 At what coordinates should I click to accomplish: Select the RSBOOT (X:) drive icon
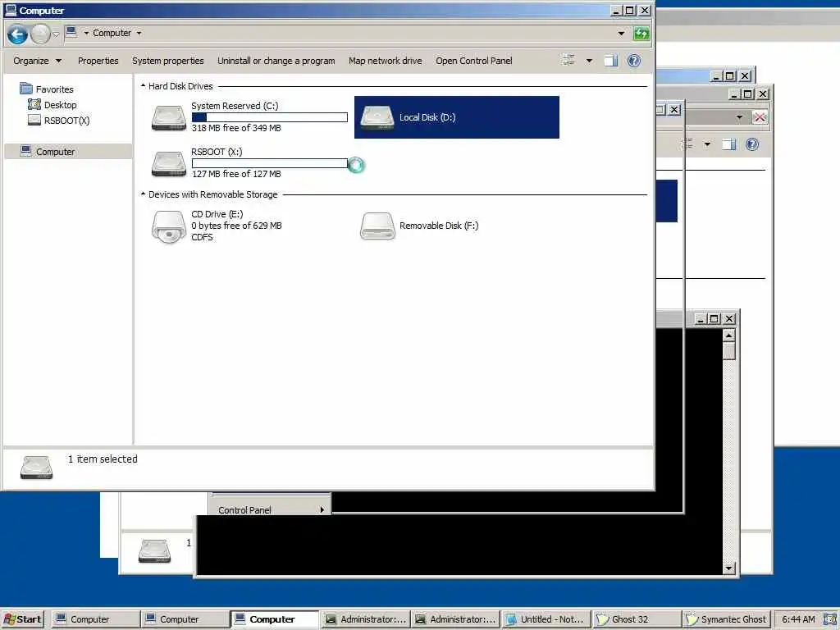(x=169, y=164)
